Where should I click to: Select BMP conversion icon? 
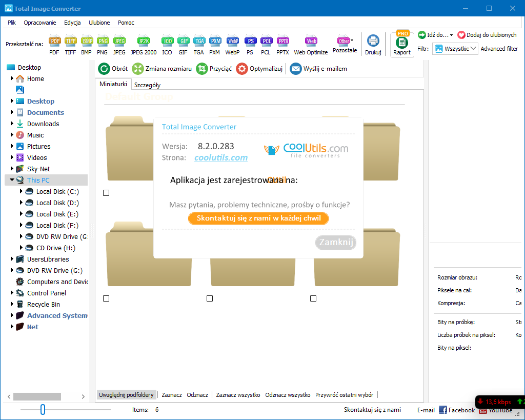coord(86,45)
